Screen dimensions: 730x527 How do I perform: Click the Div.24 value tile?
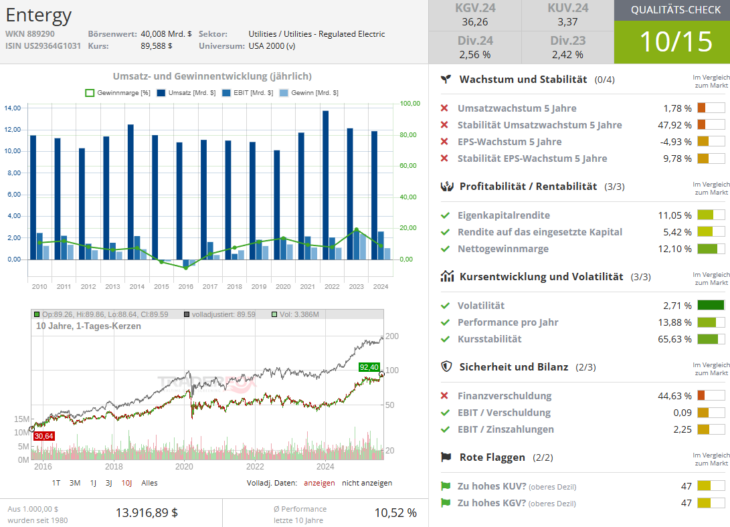pyautogui.click(x=475, y=47)
